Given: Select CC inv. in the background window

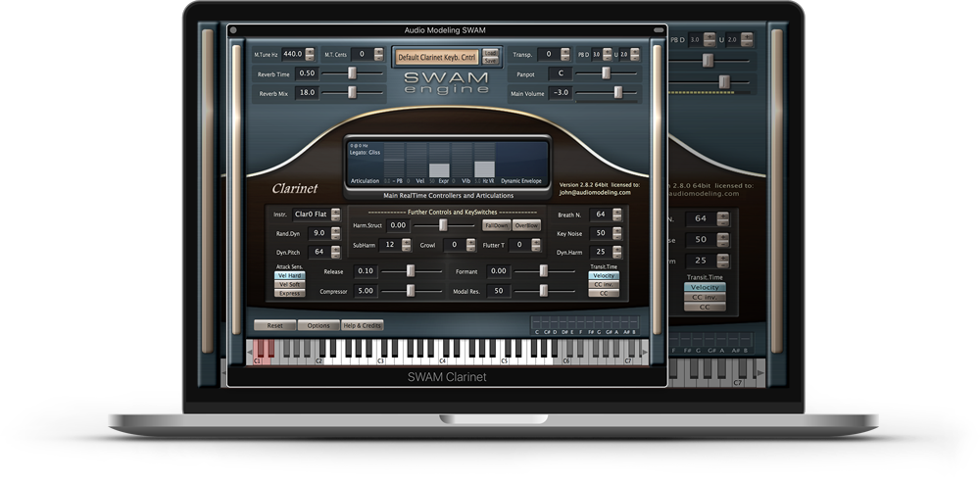Looking at the screenshot, I should point(705,298).
